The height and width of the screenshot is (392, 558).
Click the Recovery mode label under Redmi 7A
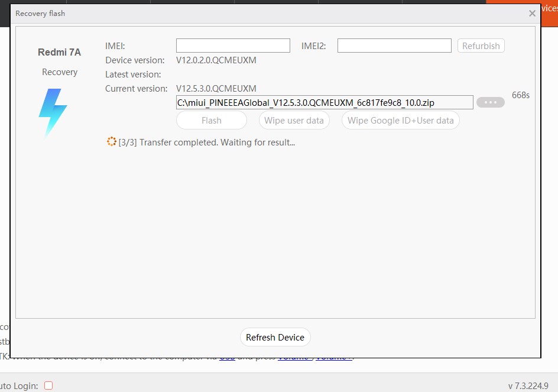60,72
